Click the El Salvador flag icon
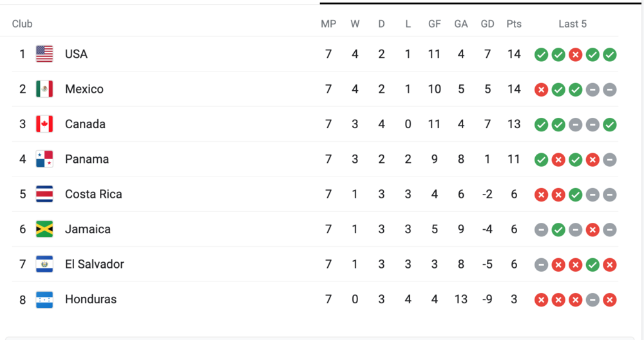This screenshot has height=340, width=644. click(44, 264)
